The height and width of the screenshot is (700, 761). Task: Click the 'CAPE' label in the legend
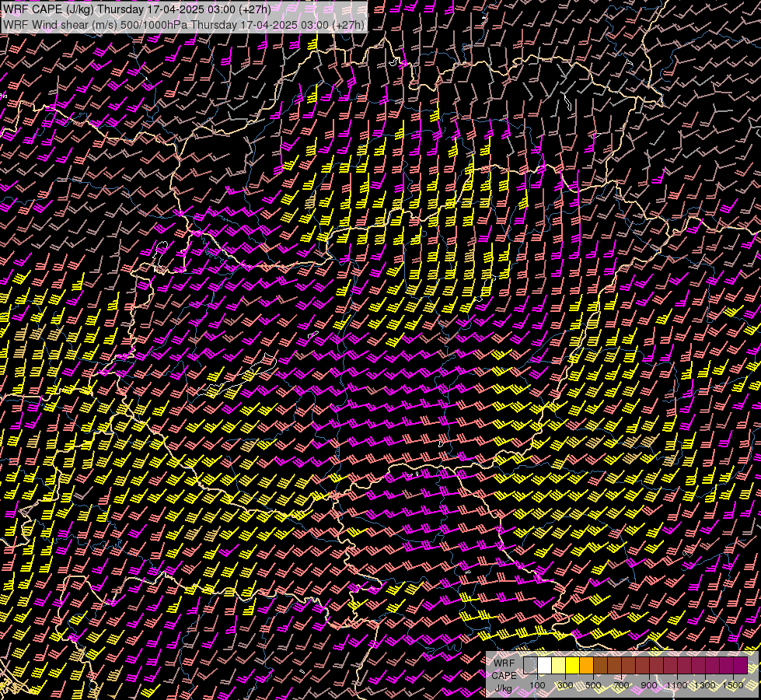coord(504,676)
